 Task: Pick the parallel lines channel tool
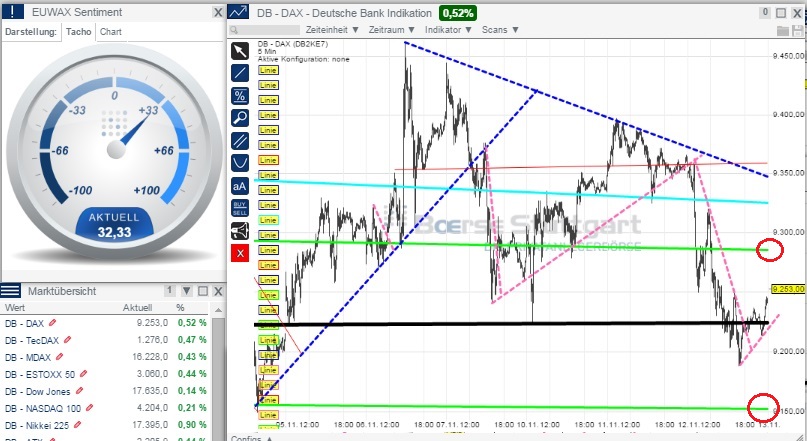[240, 140]
